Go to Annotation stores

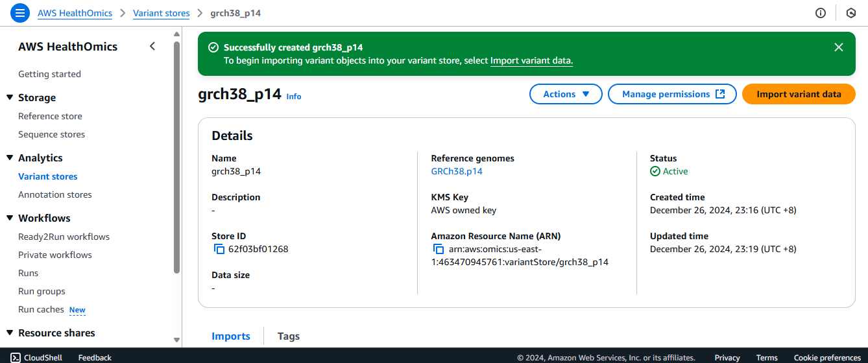point(55,194)
